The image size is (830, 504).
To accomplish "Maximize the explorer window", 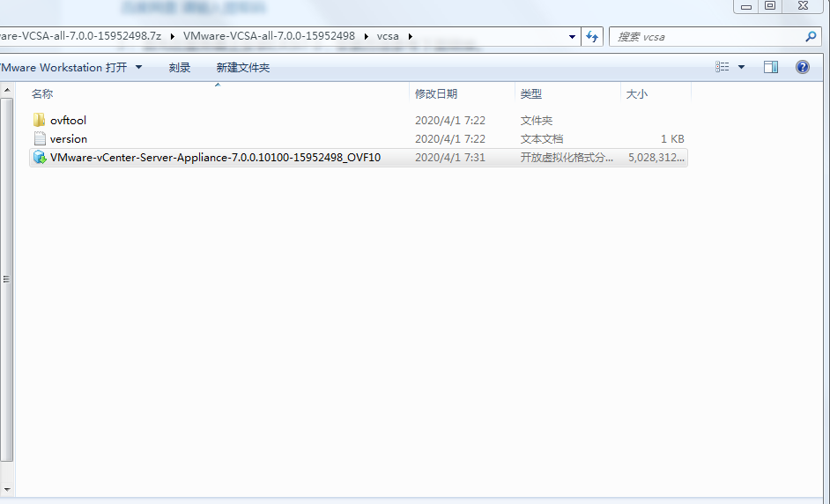I will pos(770,6).
